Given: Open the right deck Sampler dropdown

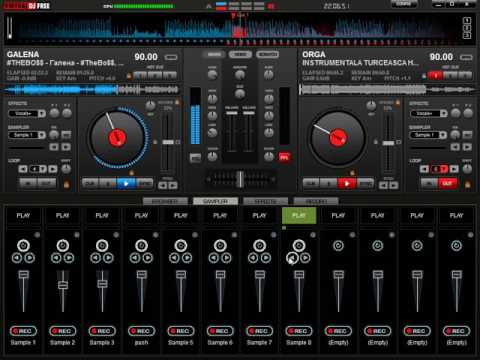Looking at the screenshot, I should [428, 135].
